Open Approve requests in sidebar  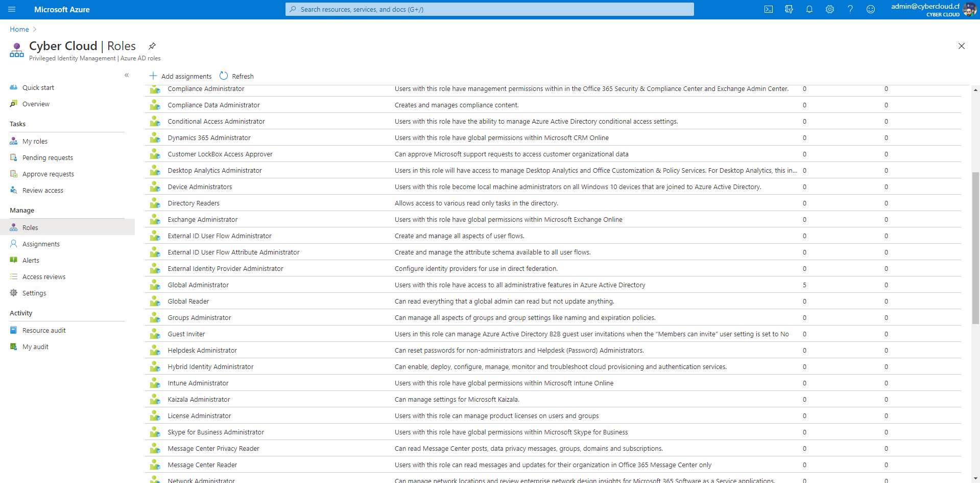pyautogui.click(x=48, y=174)
